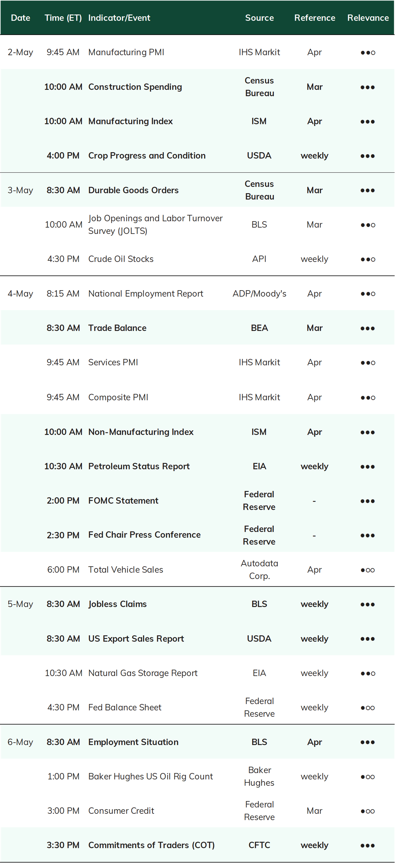Click the Baker Hughes source cell
Image resolution: width=395 pixels, height=868 pixels.
click(259, 776)
